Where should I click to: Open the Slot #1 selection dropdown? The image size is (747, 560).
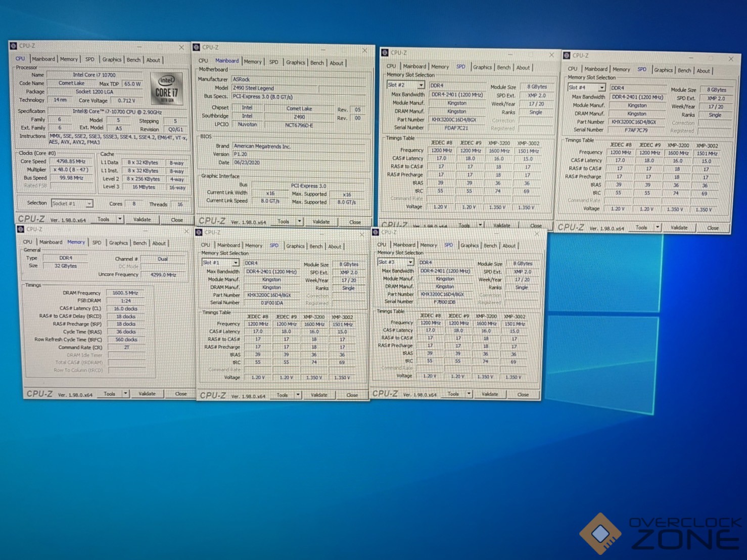[x=235, y=263]
